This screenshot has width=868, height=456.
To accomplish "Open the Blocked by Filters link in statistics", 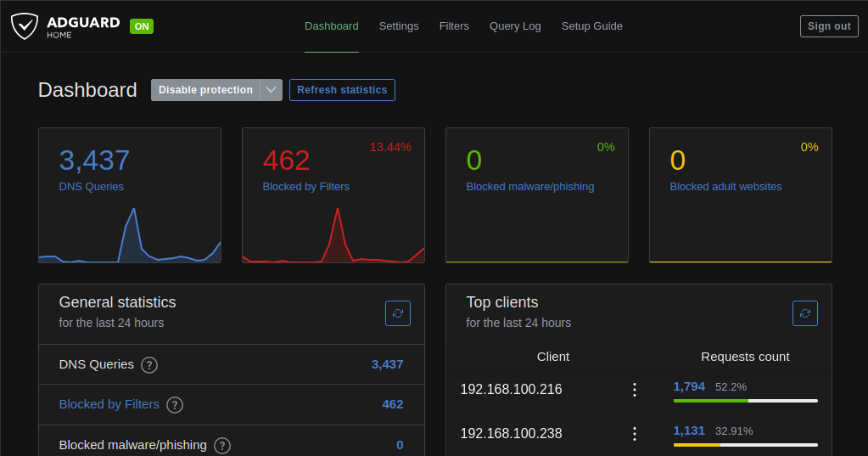I will tap(109, 405).
